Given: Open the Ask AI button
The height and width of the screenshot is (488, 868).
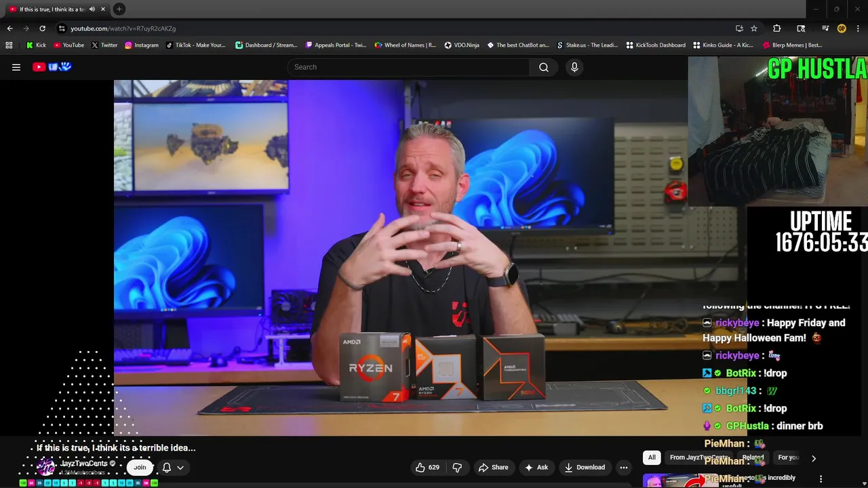Looking at the screenshot, I should point(536,467).
